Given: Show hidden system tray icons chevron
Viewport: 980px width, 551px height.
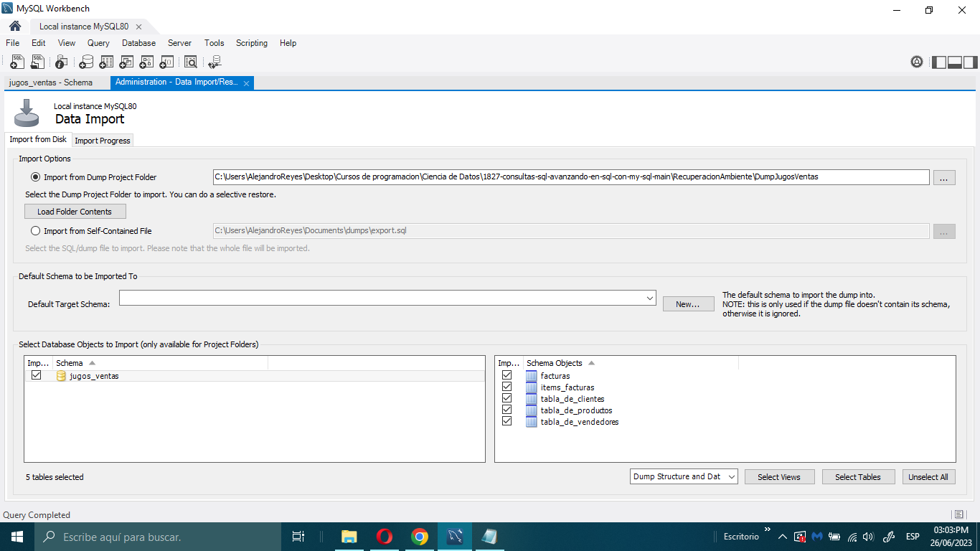Looking at the screenshot, I should [782, 537].
